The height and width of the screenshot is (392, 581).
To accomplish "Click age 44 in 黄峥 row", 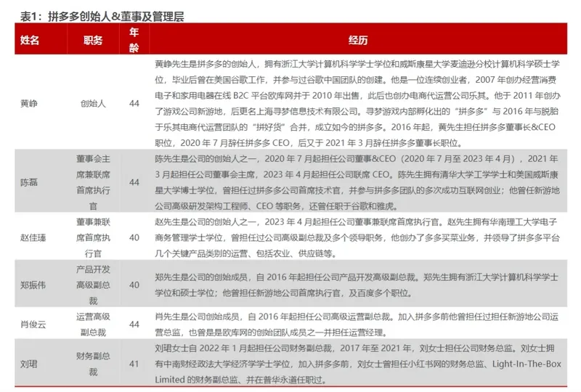I will pos(134,103).
